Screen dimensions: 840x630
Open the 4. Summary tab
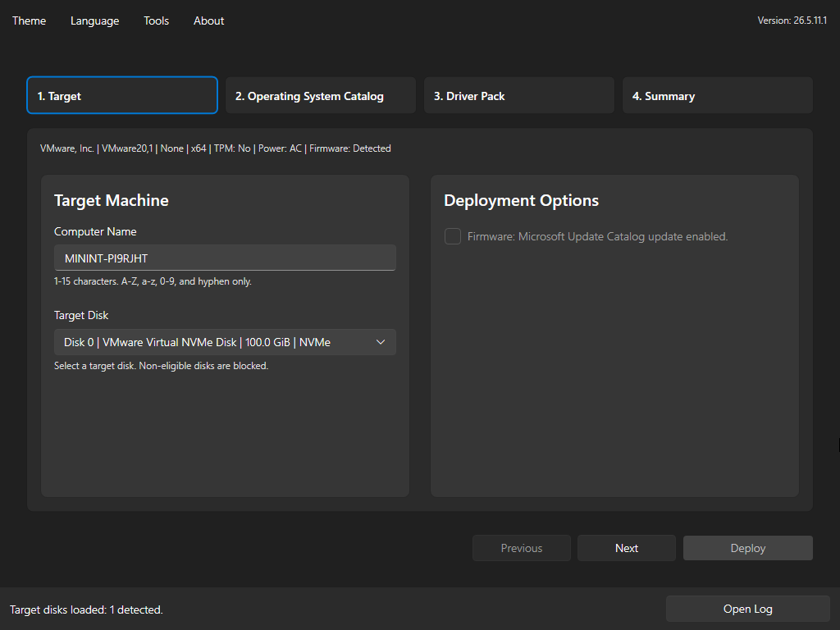717,95
